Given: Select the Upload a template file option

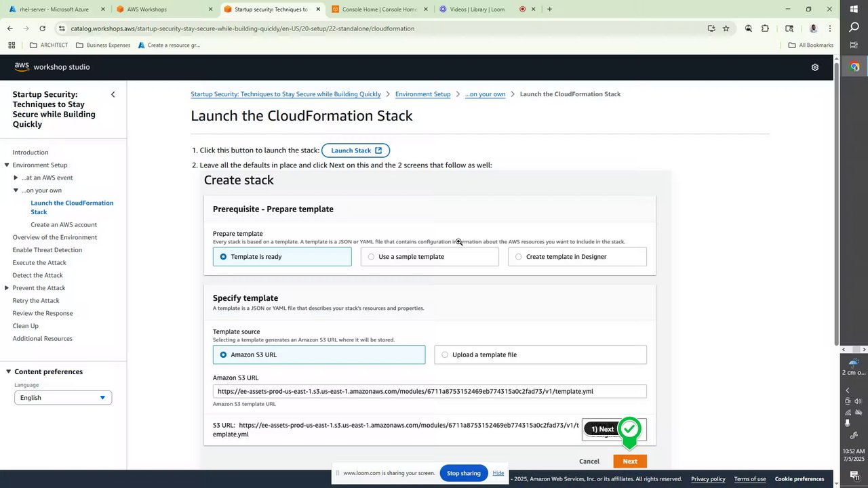Looking at the screenshot, I should pyautogui.click(x=540, y=354).
